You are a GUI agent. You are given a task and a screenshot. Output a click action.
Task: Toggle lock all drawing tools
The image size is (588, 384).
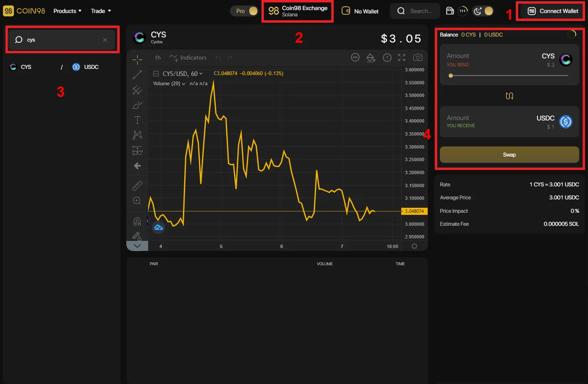pos(137,236)
